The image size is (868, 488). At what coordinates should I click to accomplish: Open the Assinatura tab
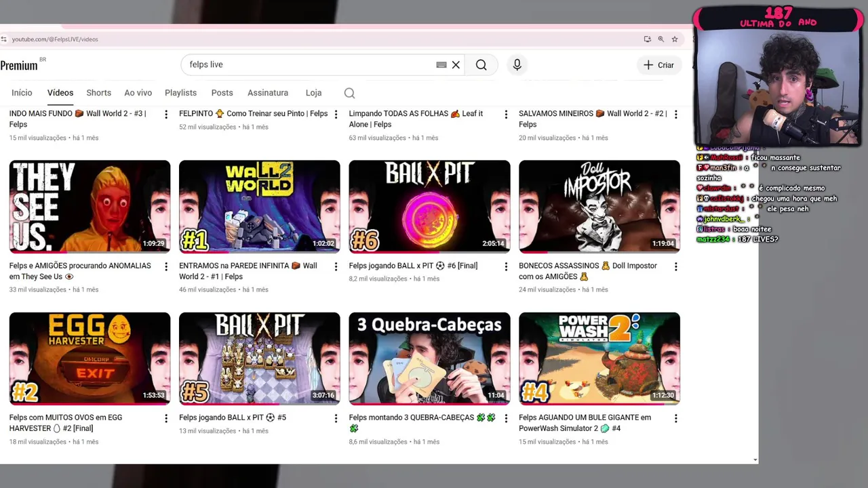tap(268, 93)
